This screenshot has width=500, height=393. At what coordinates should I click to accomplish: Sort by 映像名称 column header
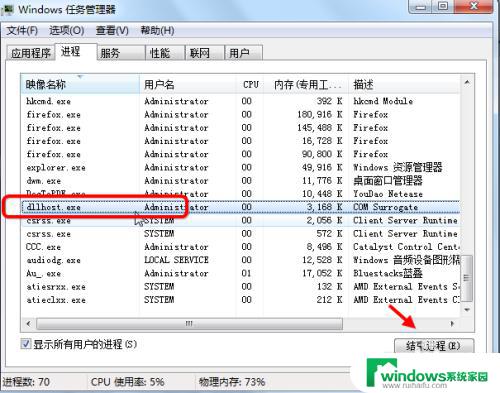80,84
